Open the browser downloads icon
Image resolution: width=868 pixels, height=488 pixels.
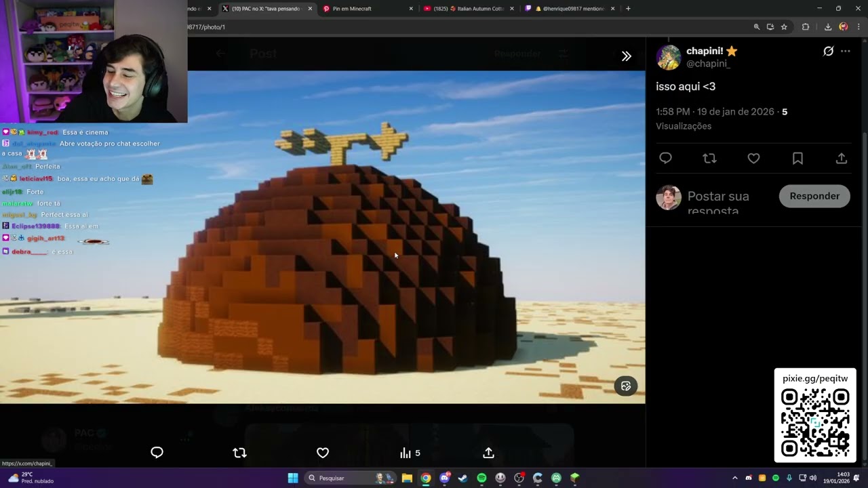[828, 27]
